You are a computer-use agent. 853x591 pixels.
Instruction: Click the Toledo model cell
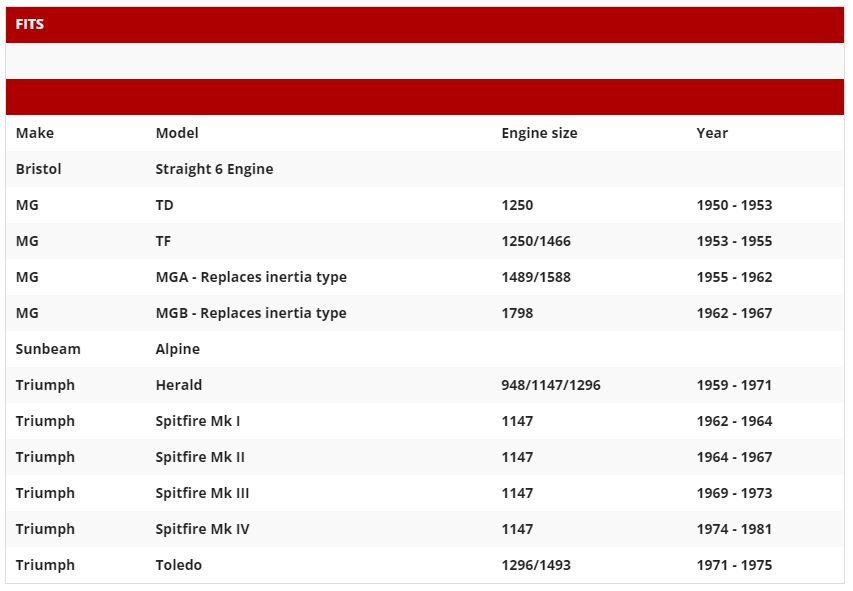coord(178,564)
